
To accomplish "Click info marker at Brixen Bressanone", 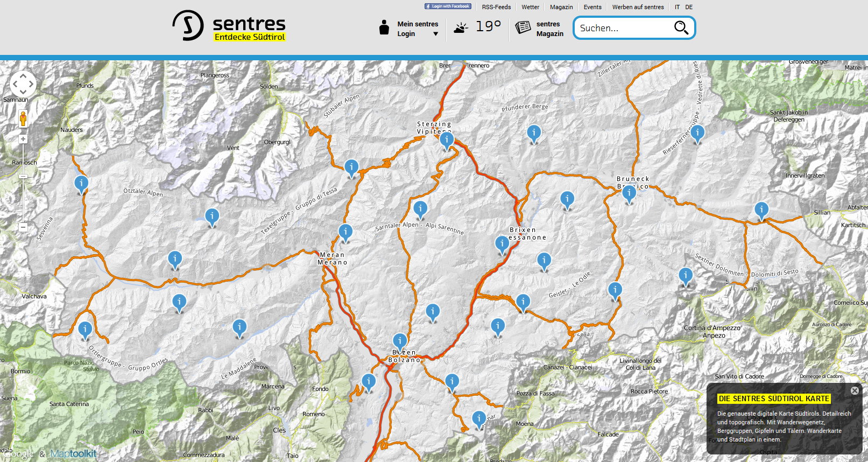I will tap(502, 245).
